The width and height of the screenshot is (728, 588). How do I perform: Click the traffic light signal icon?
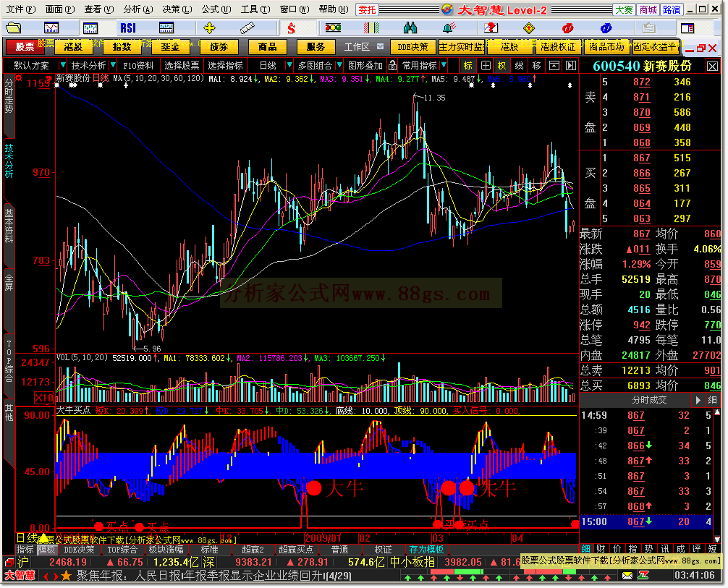333,28
